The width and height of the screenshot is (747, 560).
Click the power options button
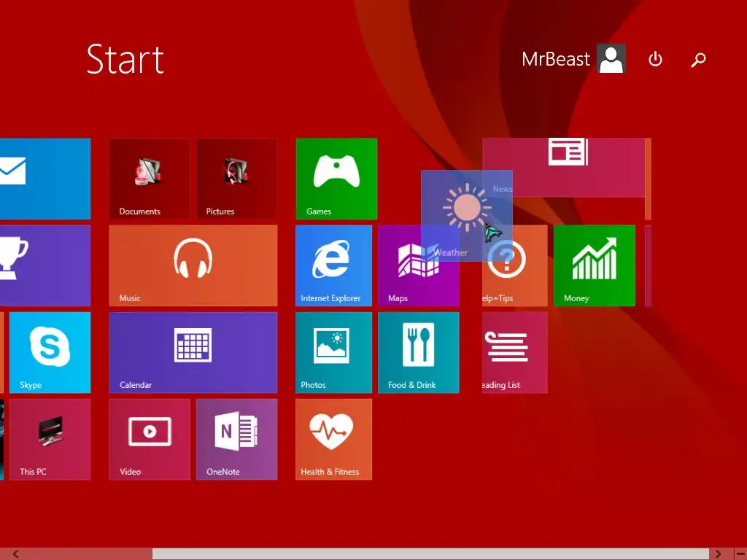[x=656, y=59]
